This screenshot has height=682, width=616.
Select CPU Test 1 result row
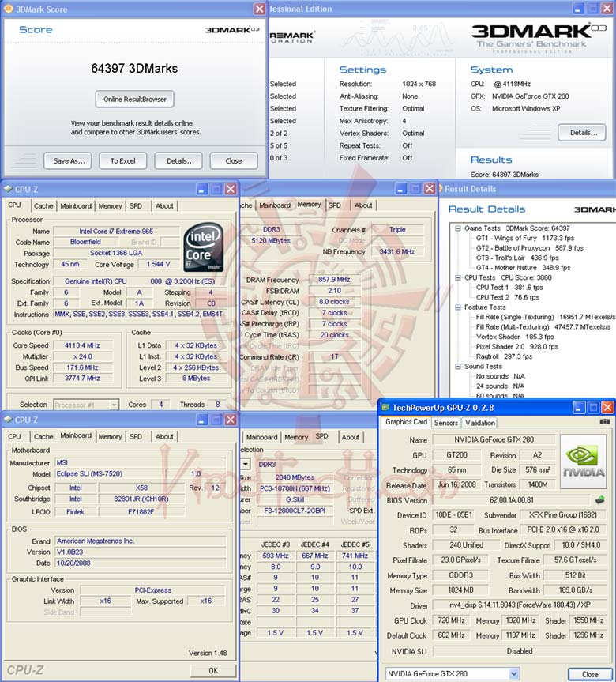(x=509, y=288)
